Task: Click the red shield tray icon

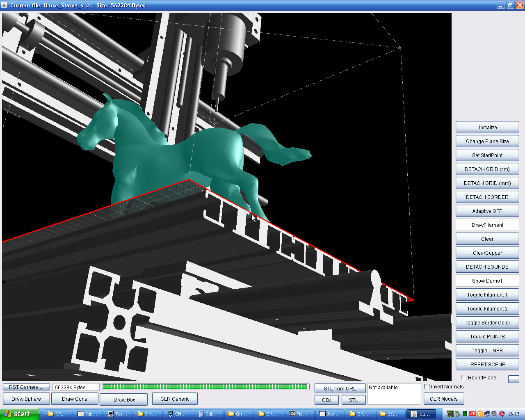Action: [x=502, y=414]
